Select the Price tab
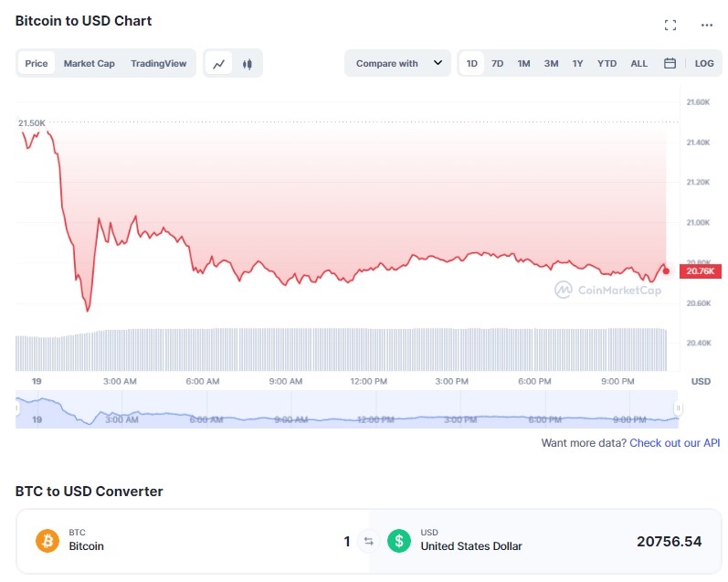This screenshot has height=582, width=728. pyautogui.click(x=37, y=64)
